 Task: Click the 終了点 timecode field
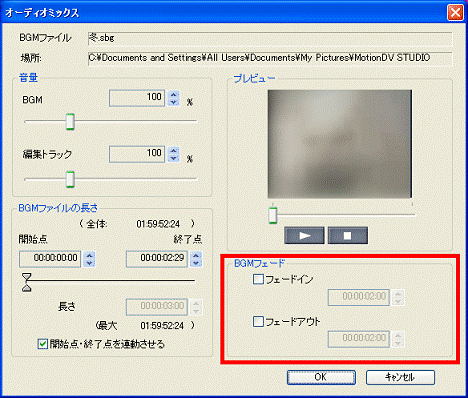(157, 259)
